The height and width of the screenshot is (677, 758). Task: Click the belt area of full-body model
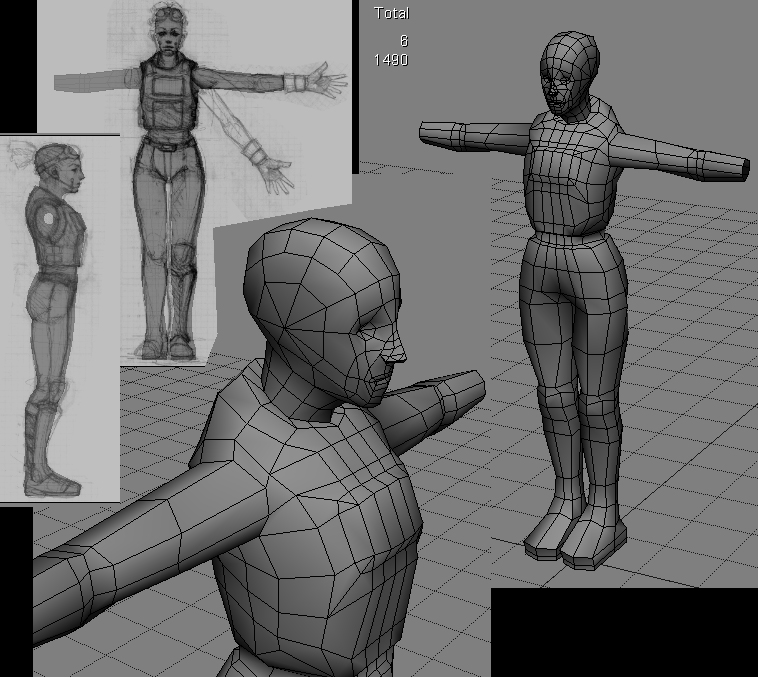tap(567, 240)
